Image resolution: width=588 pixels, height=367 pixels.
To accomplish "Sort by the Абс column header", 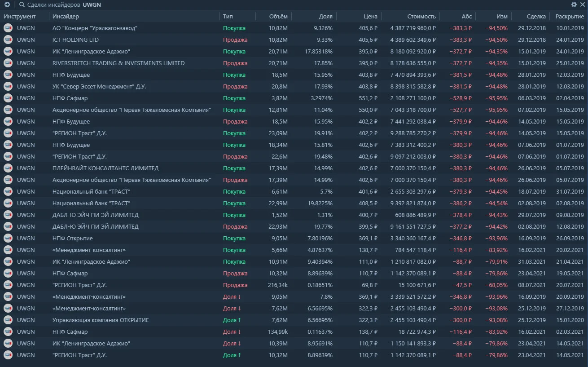I will pyautogui.click(x=467, y=17).
